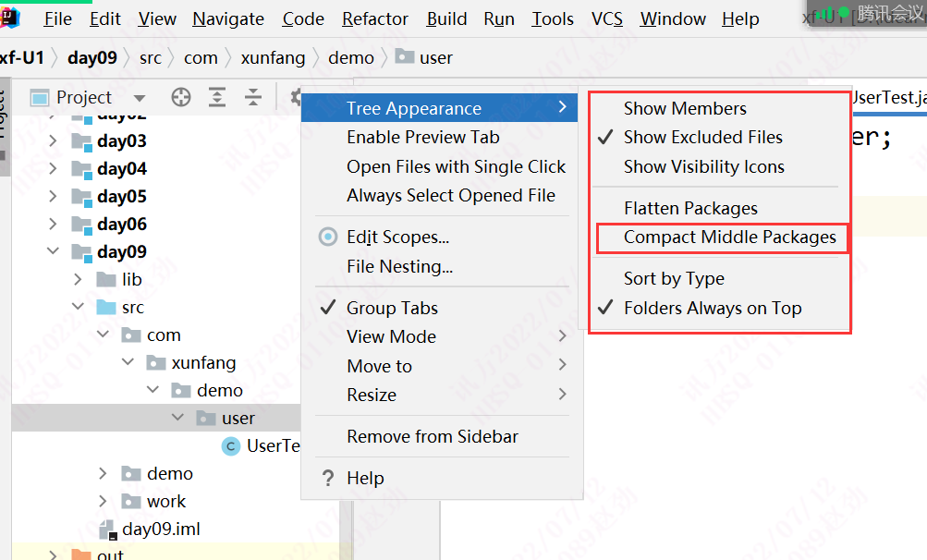Screen dimensions: 927x560
Task: Choose Compact Middle Packages
Action: click(729, 237)
